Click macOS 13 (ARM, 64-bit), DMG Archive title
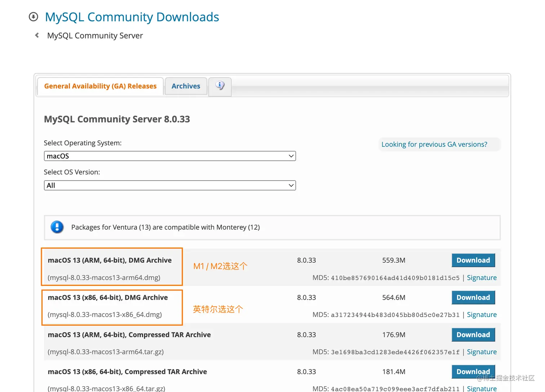545x392 pixels. pos(110,260)
